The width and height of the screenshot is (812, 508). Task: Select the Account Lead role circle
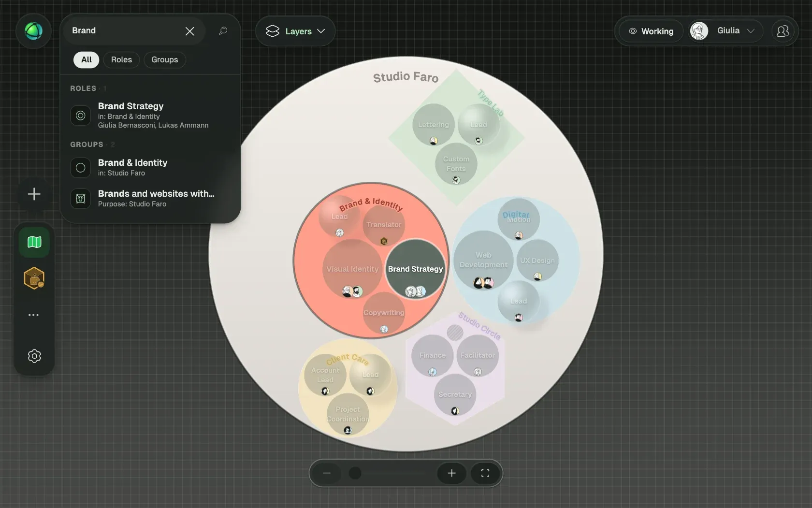pyautogui.click(x=325, y=375)
